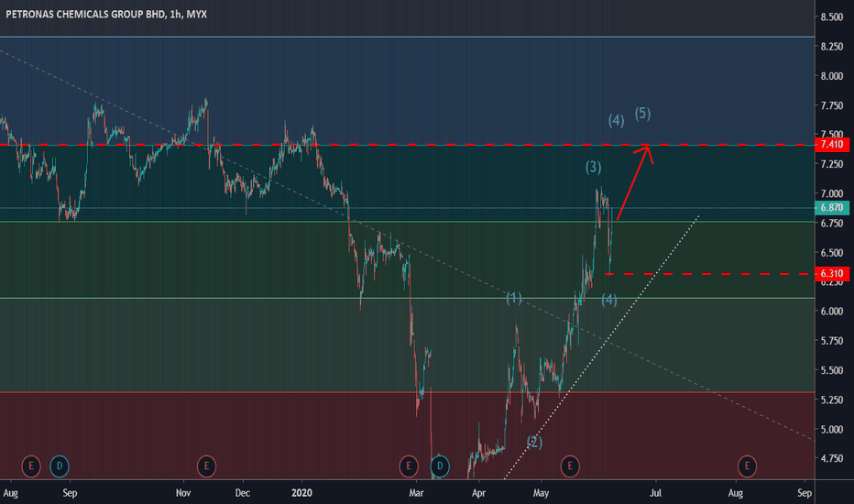This screenshot has height=504, width=854.
Task: Select the upper (4) wave label
Action: pos(617,120)
